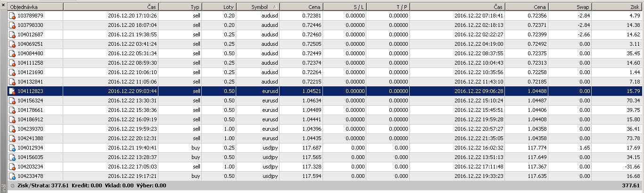644x193 pixels.
Task: Click swap value 1.65
Action: 585,148
